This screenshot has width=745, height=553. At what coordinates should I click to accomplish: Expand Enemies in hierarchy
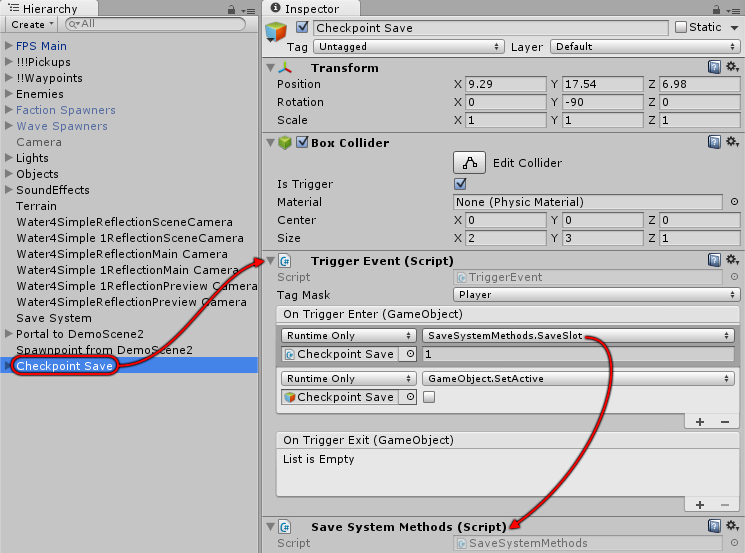click(8, 94)
